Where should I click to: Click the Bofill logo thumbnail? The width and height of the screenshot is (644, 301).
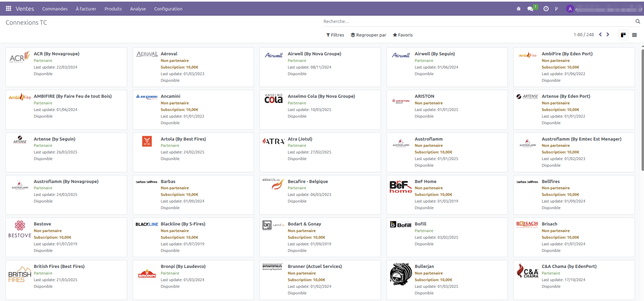(401, 224)
